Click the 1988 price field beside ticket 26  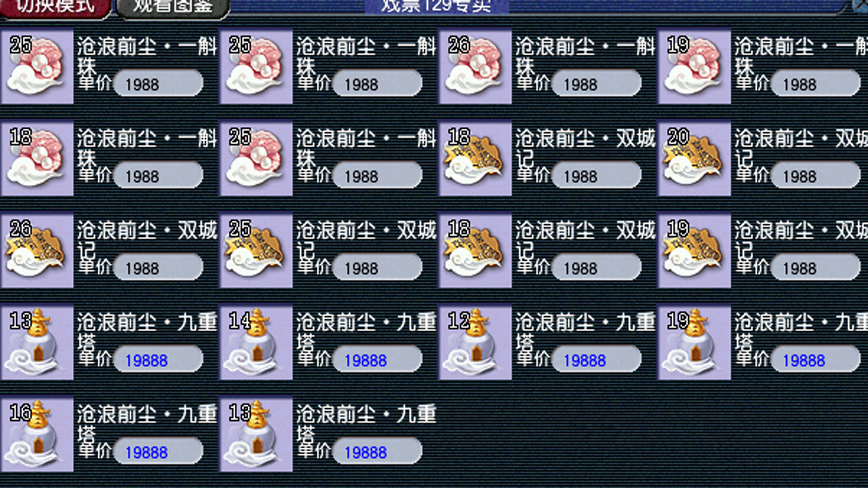(x=158, y=267)
